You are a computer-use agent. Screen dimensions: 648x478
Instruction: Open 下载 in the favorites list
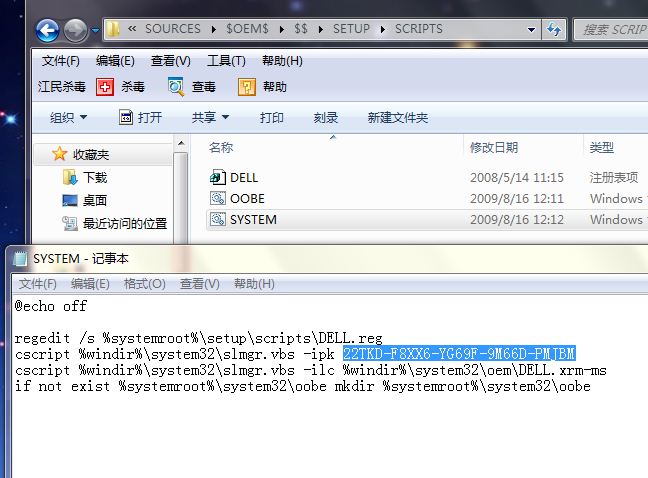pyautogui.click(x=95, y=178)
